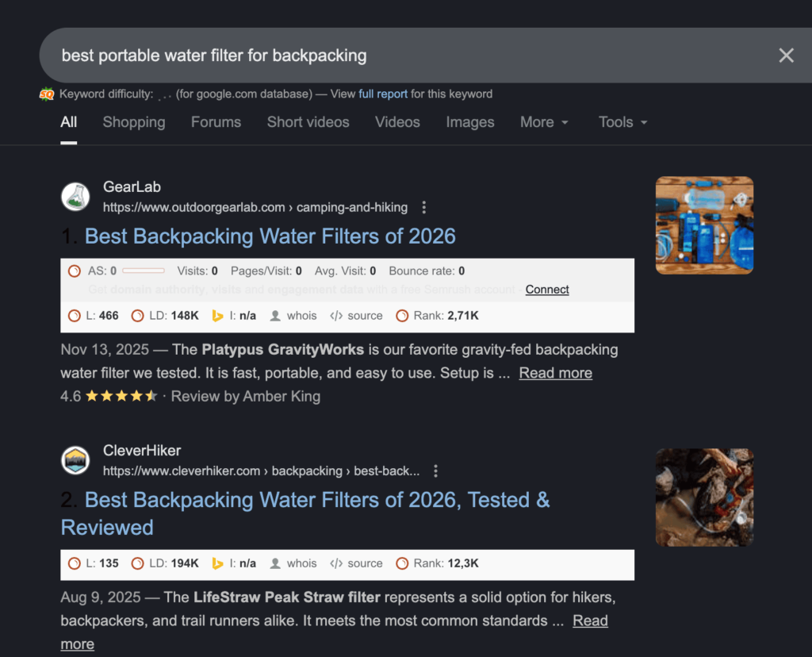Switch to the Shopping tab
Screen dimensions: 812x657
click(134, 122)
